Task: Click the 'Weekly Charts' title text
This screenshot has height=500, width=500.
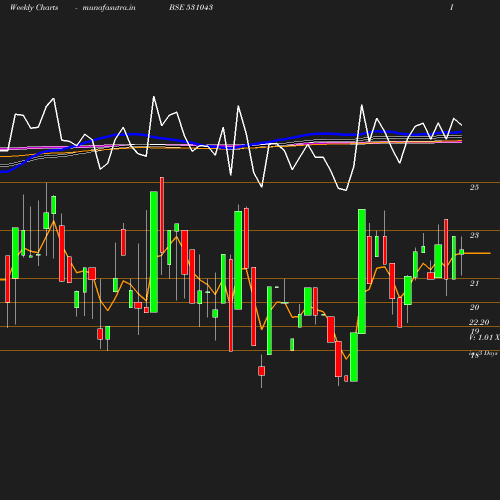Action: coord(34,7)
